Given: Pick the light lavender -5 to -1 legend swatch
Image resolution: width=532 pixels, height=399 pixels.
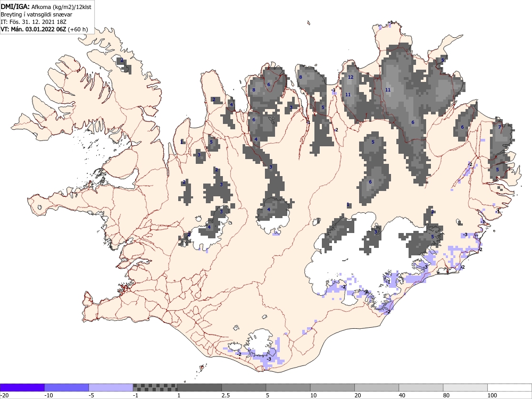Looking at the screenshot, I should [111, 387].
